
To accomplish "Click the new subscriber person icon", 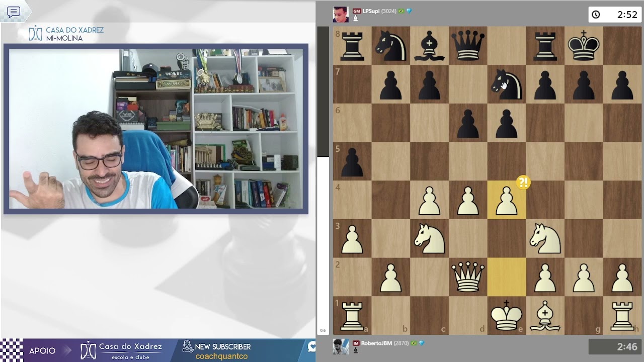I will tap(188, 346).
